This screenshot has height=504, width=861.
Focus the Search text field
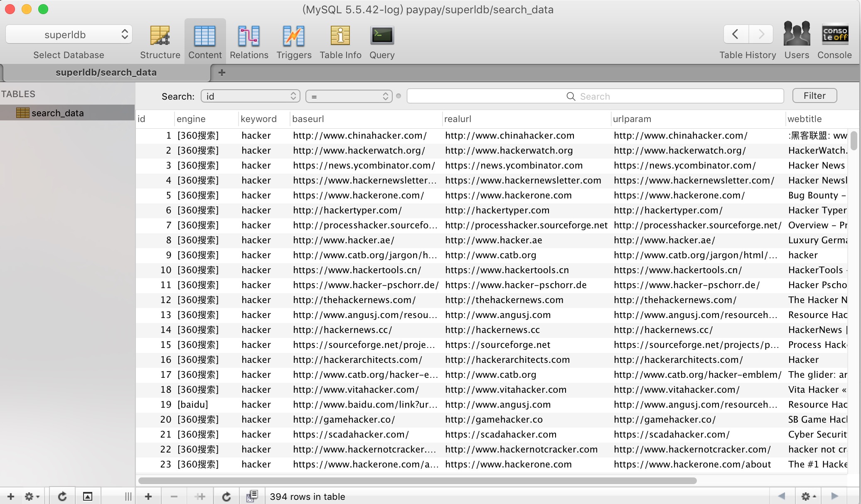point(595,96)
